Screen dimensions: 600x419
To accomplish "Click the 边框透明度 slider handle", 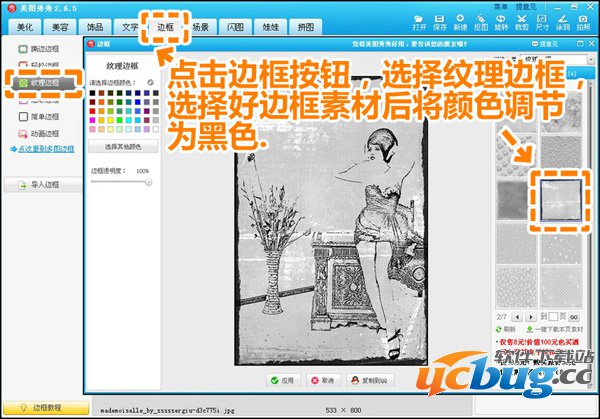I will tap(148, 182).
